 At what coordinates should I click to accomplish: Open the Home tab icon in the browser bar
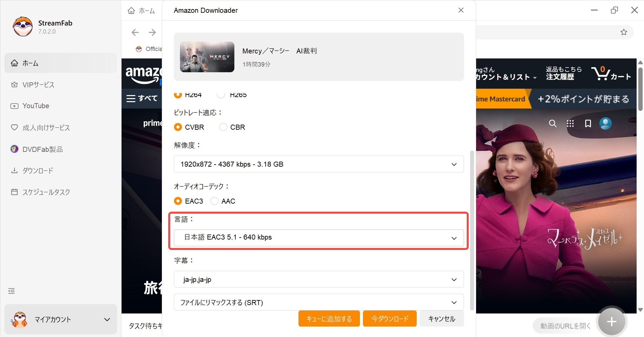tap(131, 11)
